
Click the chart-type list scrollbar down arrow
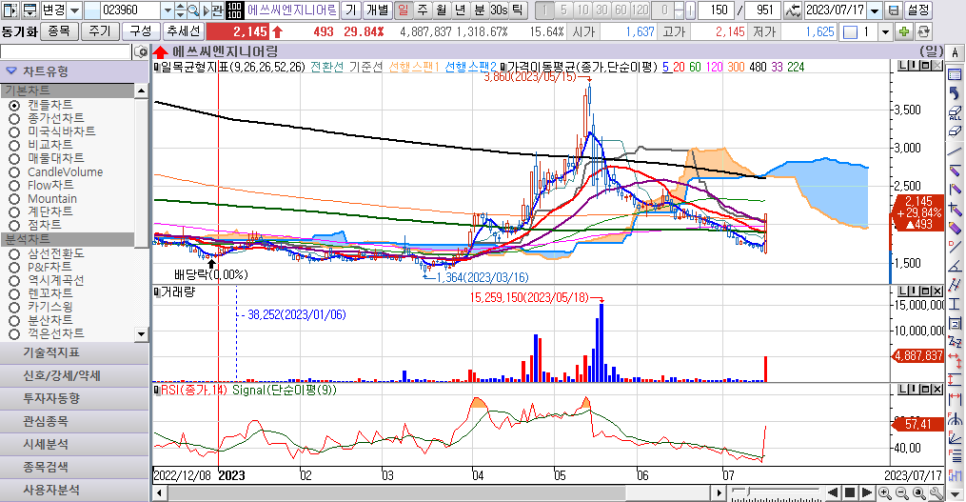pyautogui.click(x=141, y=334)
